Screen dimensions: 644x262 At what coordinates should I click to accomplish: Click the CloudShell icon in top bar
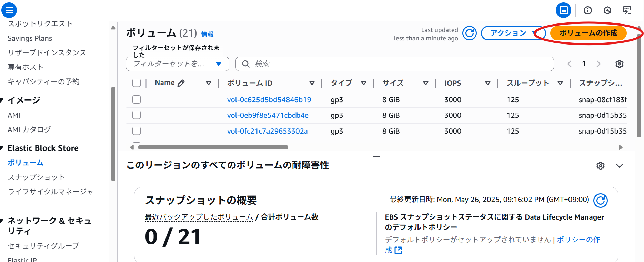(627, 10)
